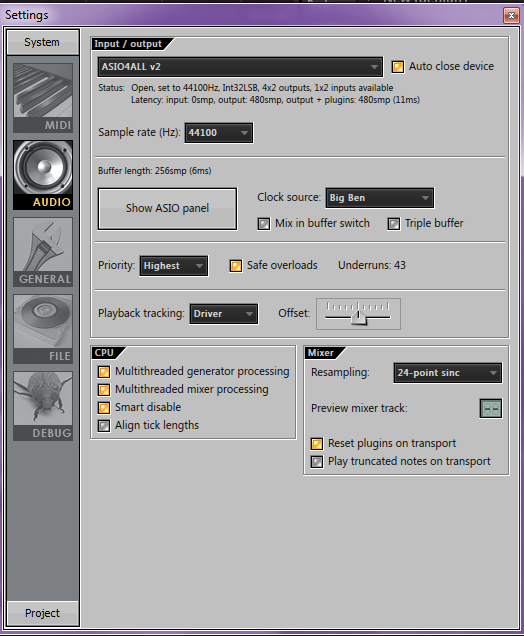Enable Play truncated notes on transport

click(x=317, y=462)
